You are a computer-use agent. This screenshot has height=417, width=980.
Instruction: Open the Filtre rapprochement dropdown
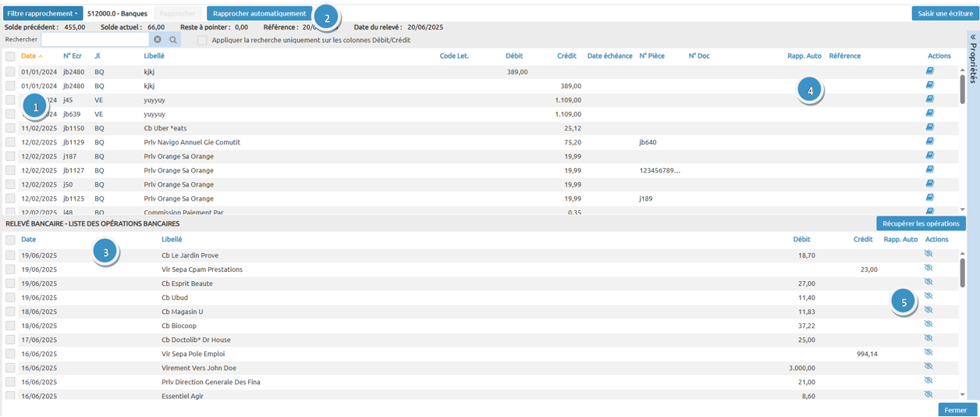tap(43, 13)
